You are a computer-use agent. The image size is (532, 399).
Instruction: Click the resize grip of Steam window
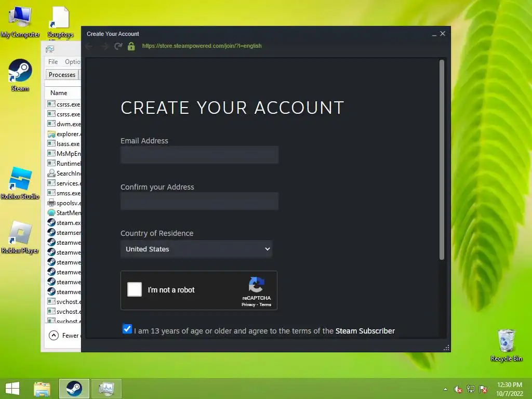pyautogui.click(x=446, y=348)
